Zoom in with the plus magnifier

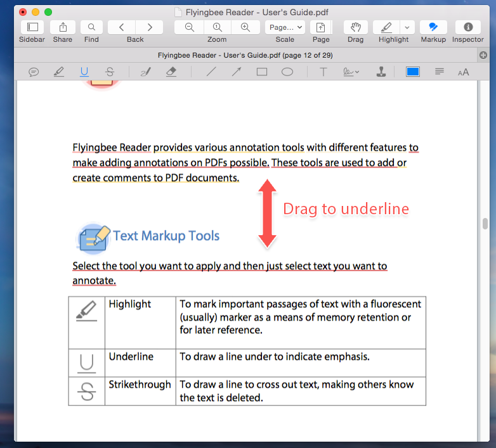click(x=245, y=27)
